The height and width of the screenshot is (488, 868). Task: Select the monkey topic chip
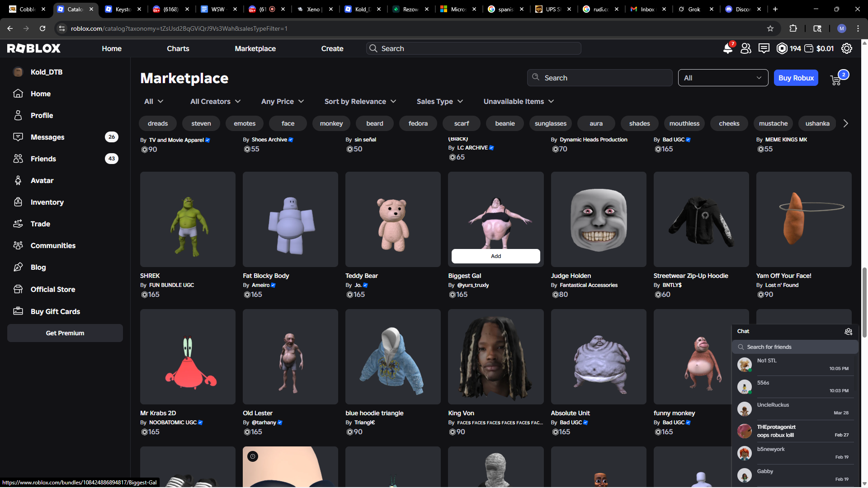331,123
